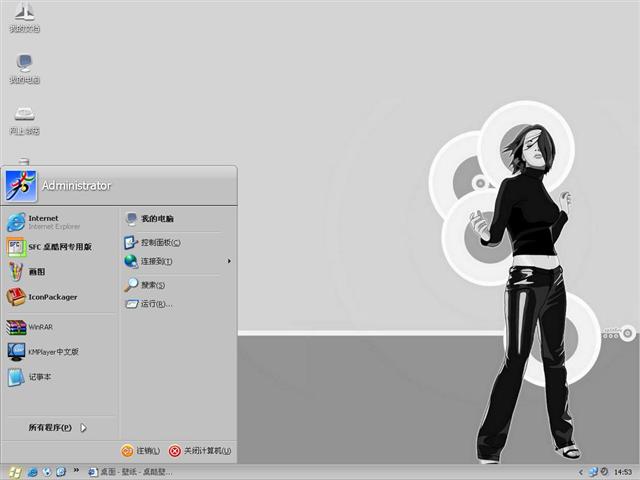Click the Administrator user picture
Image resolution: width=640 pixels, height=480 pixels.
click(x=21, y=186)
